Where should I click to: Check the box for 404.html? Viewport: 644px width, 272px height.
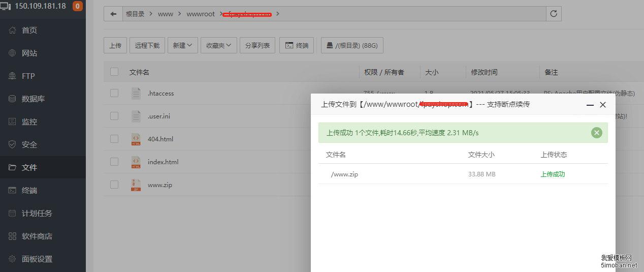(x=114, y=139)
